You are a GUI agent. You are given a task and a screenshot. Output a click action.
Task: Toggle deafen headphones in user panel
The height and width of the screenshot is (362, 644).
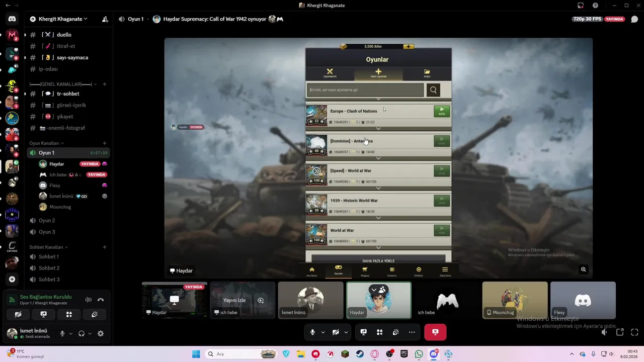point(82,333)
